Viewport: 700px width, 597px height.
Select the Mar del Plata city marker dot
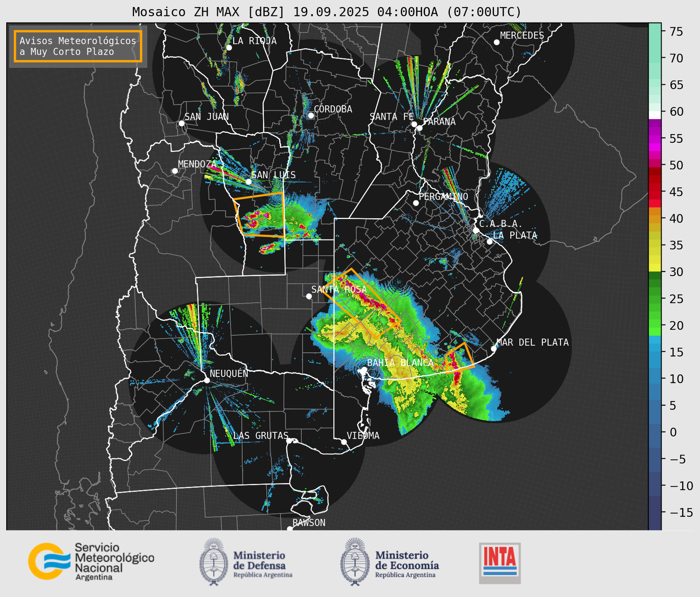coord(494,349)
